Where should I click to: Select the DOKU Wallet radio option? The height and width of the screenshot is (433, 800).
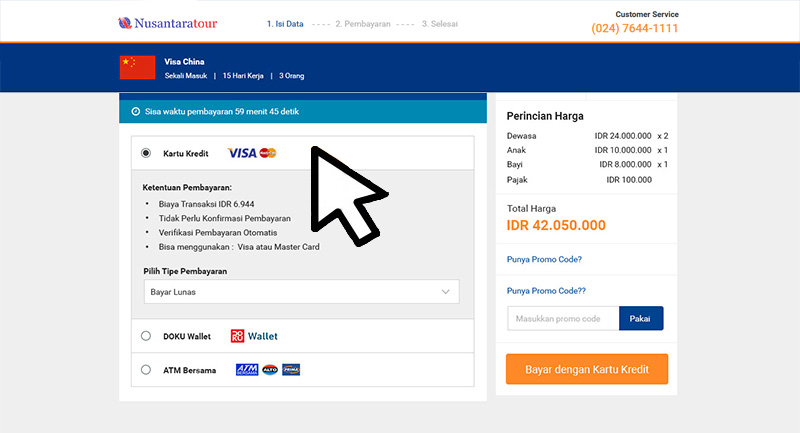pyautogui.click(x=146, y=336)
